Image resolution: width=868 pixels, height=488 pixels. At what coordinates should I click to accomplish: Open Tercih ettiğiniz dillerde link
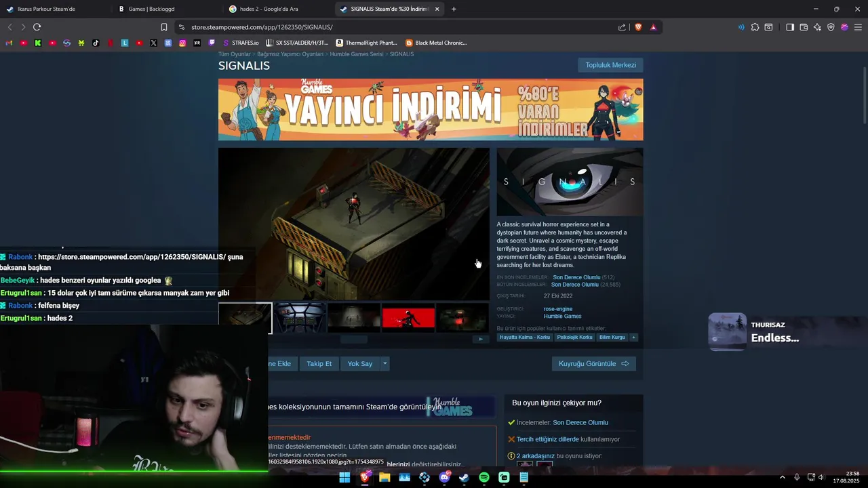548,439
